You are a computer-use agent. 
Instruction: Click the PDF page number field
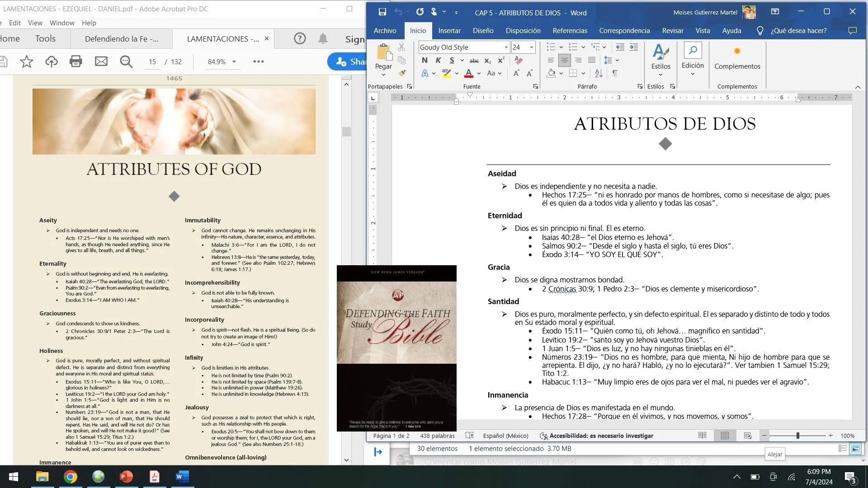(x=152, y=61)
